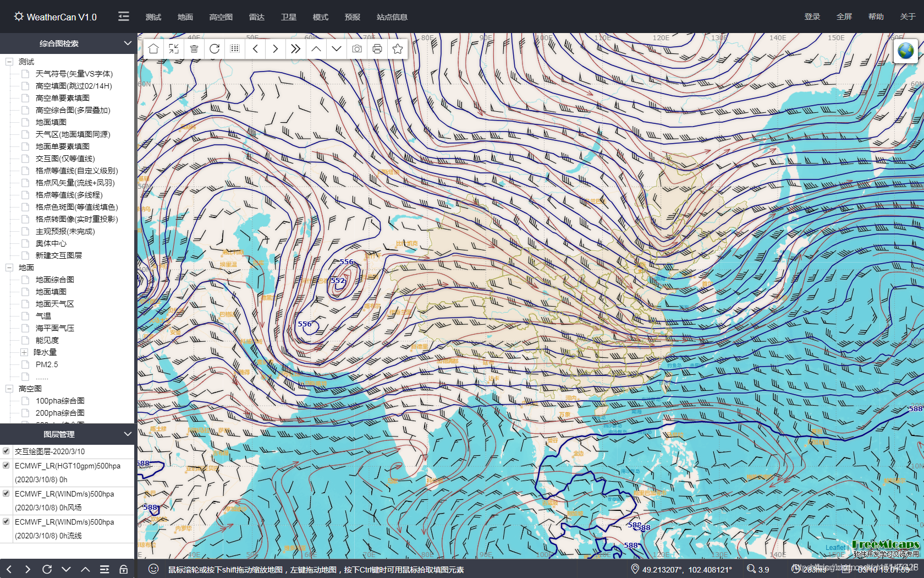Click the 登录 login link
Viewport: 924px width, 578px height.
(x=812, y=17)
